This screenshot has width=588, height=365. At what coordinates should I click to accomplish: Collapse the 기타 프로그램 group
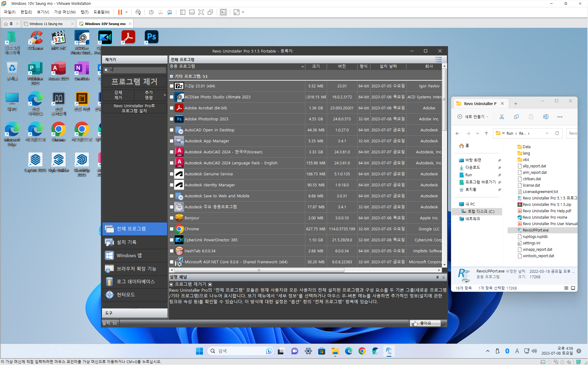coord(171,76)
